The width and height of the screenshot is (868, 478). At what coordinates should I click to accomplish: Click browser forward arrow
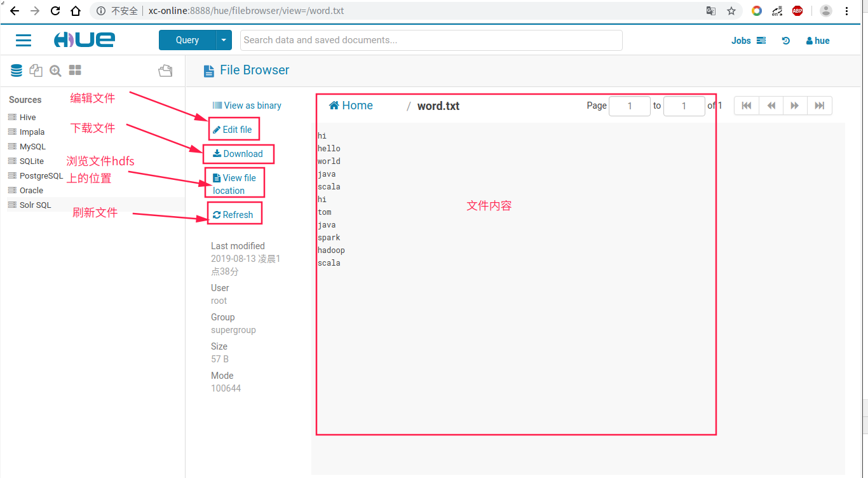35,11
